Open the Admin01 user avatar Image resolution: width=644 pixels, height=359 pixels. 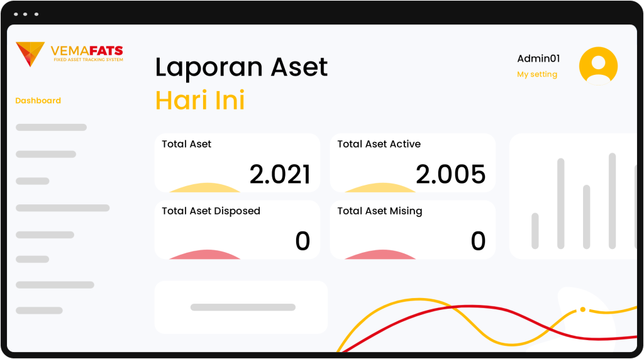point(598,66)
